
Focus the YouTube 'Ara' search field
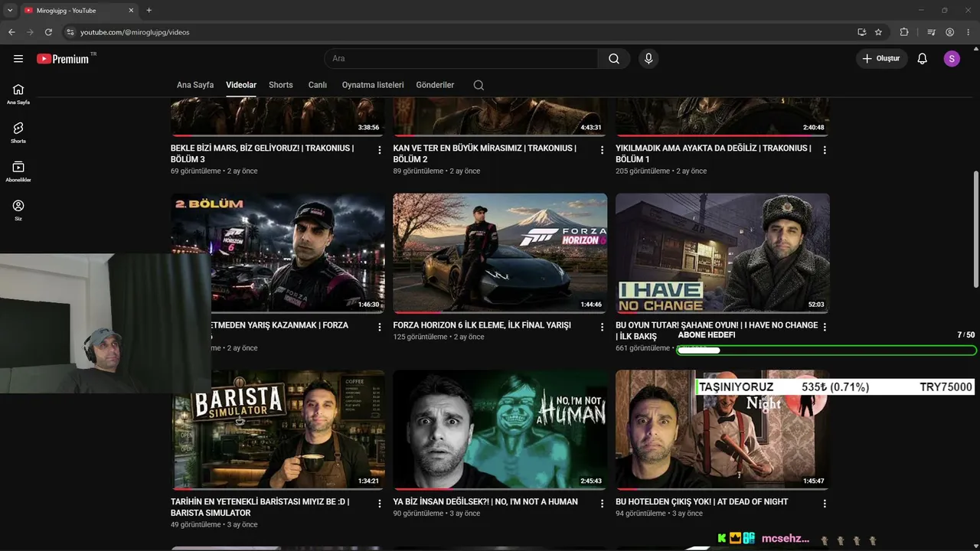(461, 59)
